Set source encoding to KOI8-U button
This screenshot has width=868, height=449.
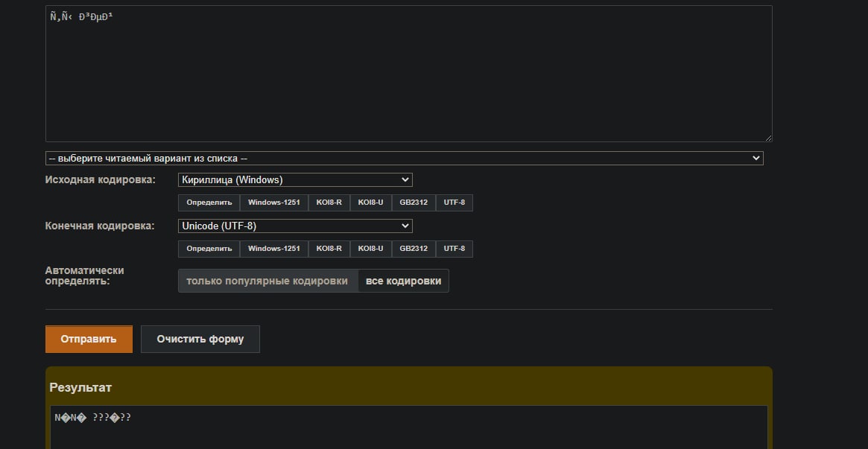(370, 203)
